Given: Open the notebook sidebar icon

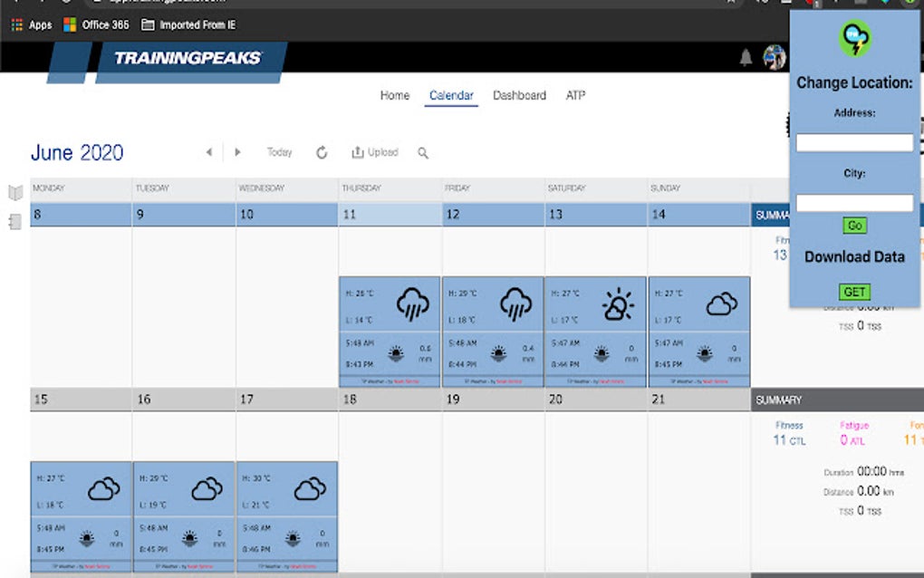Looking at the screenshot, I should pyautogui.click(x=15, y=222).
